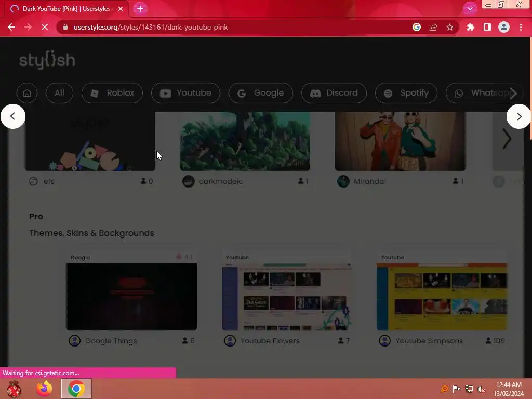
Task: Click the Pro section heading
Action: pyautogui.click(x=36, y=217)
